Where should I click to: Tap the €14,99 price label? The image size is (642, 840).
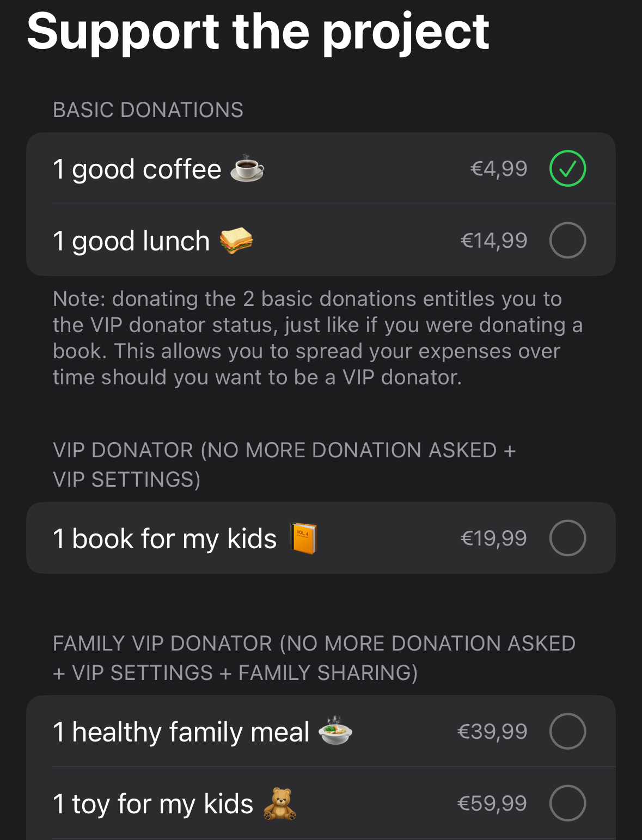494,241
